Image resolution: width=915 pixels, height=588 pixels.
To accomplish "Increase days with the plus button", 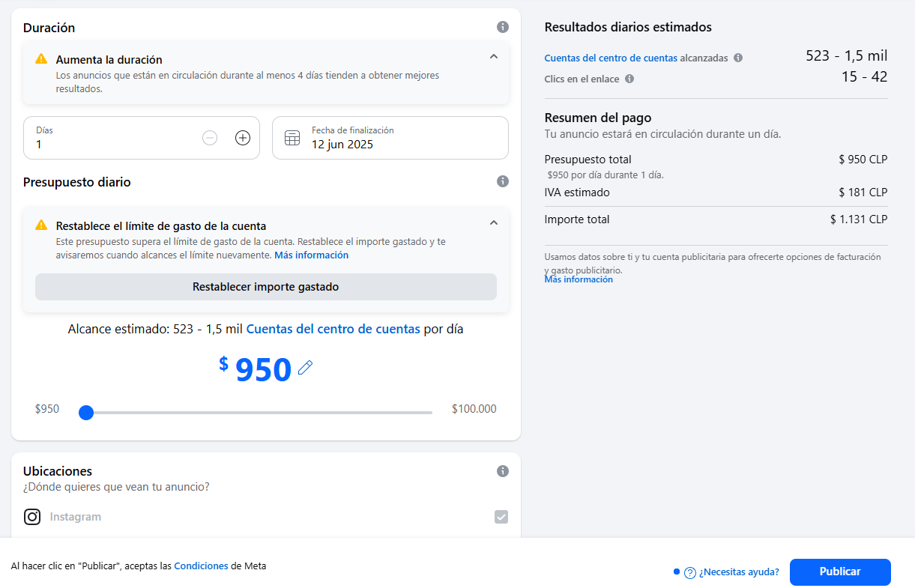I will [243, 138].
